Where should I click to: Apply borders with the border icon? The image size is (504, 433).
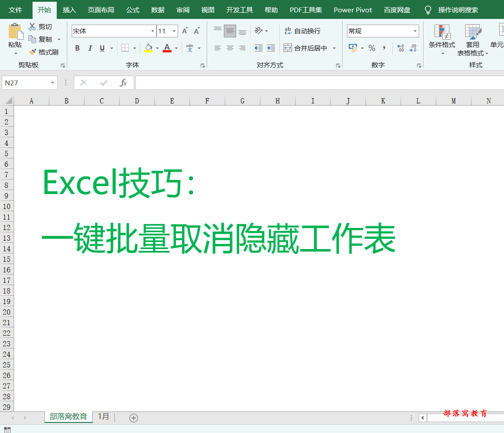point(125,48)
